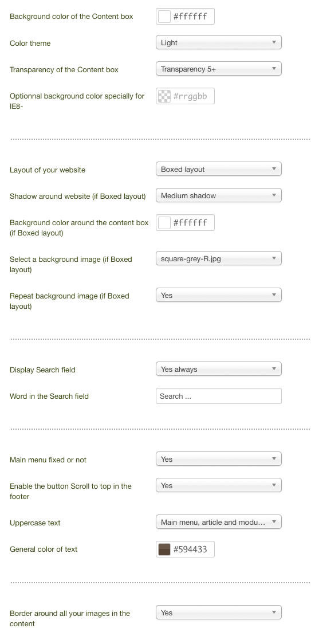Open the Main menu fixed dropdown
The height and width of the screenshot is (644, 311).
click(x=219, y=459)
